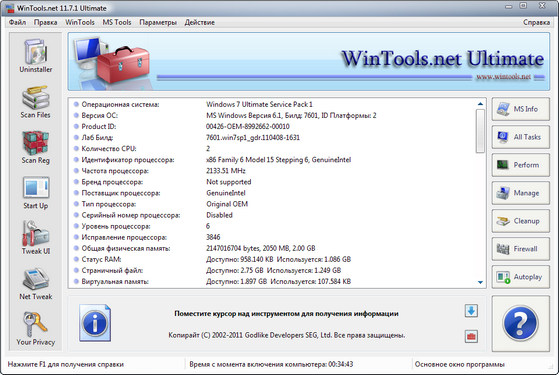
Task: Open the Uninstaller tool
Action: 36,56
